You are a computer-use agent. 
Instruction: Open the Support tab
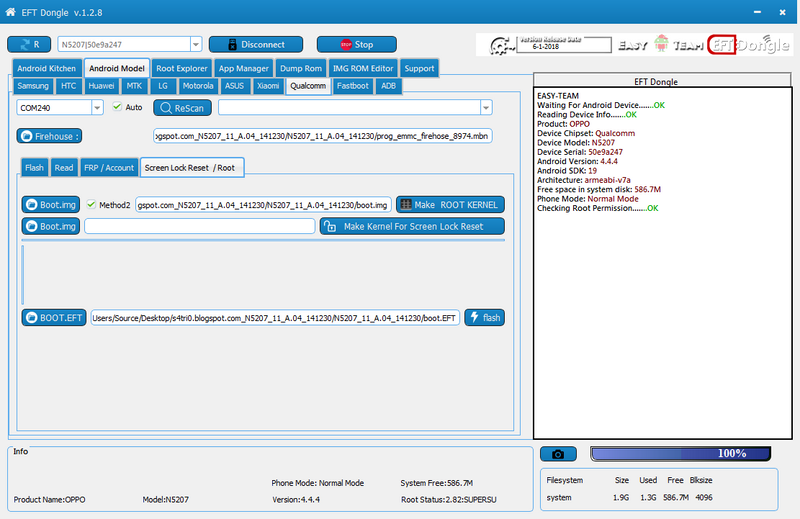(419, 68)
